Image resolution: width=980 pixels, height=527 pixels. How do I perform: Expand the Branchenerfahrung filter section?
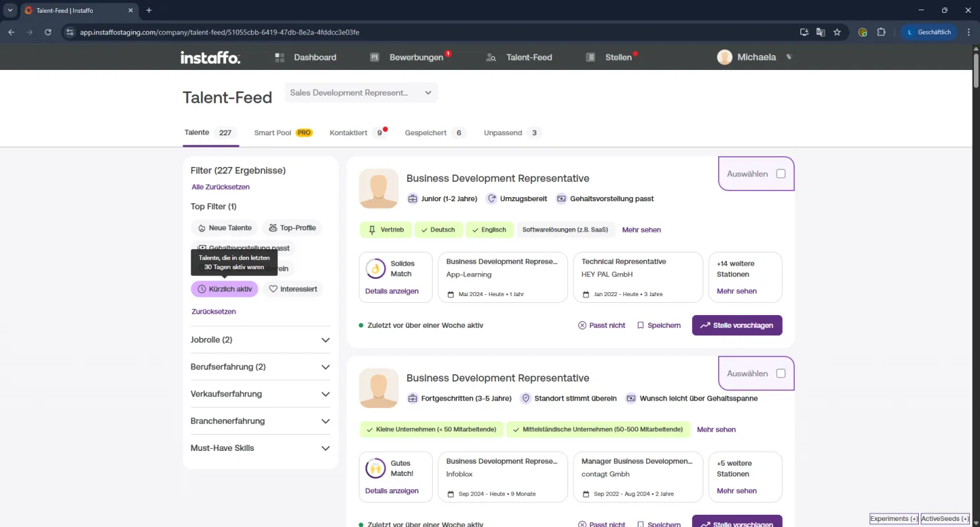point(260,421)
